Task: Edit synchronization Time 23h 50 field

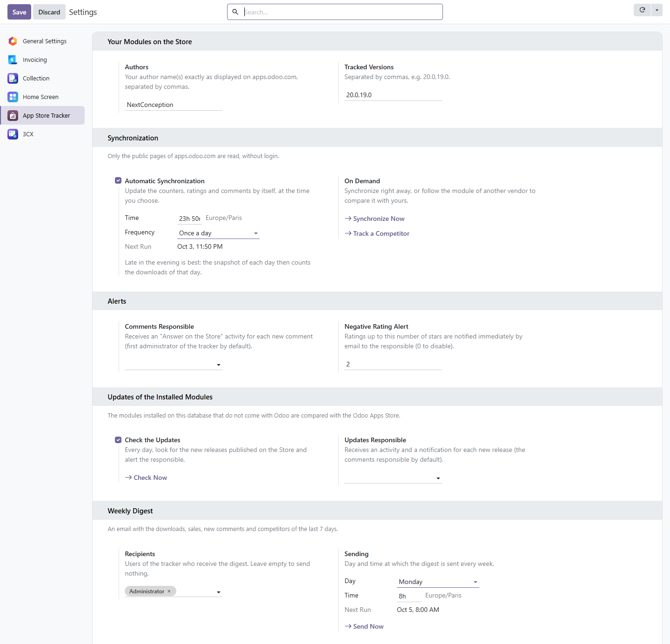Action: pyautogui.click(x=189, y=219)
